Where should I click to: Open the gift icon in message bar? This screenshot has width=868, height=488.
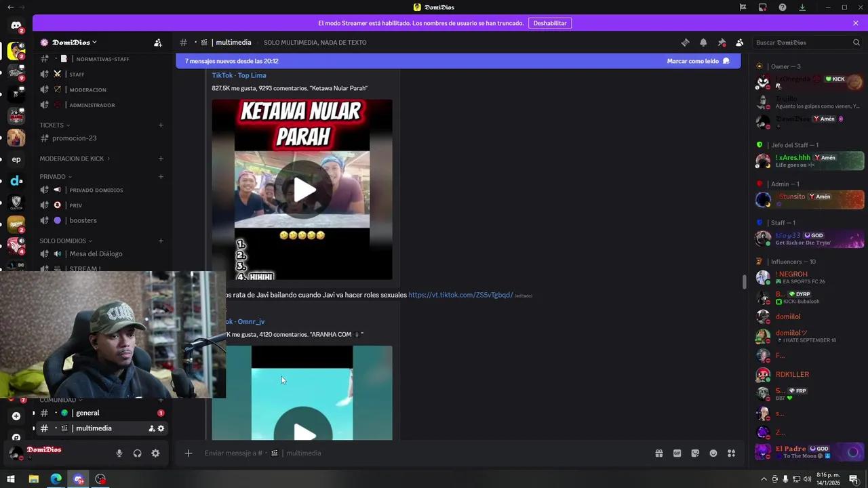tap(658, 453)
